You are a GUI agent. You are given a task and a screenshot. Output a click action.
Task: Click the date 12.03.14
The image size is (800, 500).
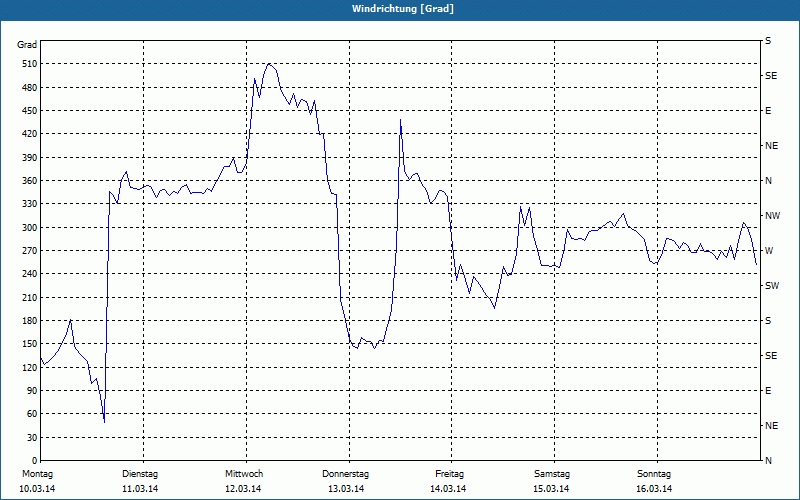click(x=243, y=489)
